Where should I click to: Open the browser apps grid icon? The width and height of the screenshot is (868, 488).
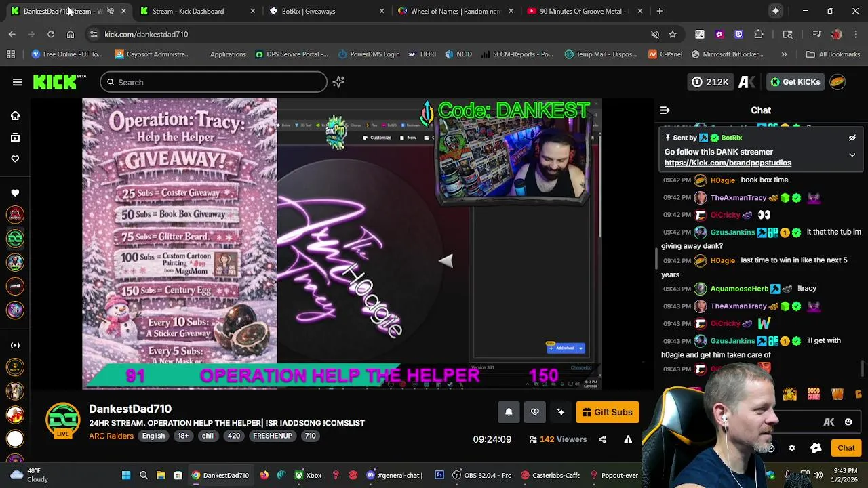click(11, 54)
